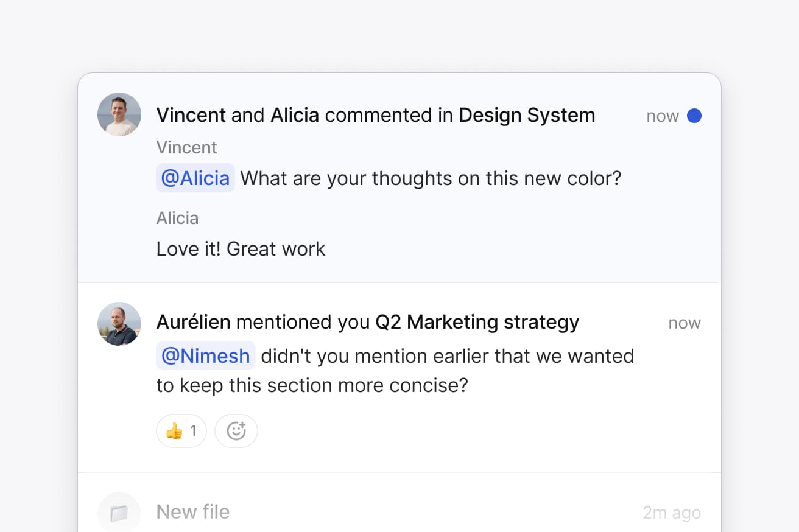Click Alicia's reply 'Love it! Great work'

pos(241,248)
